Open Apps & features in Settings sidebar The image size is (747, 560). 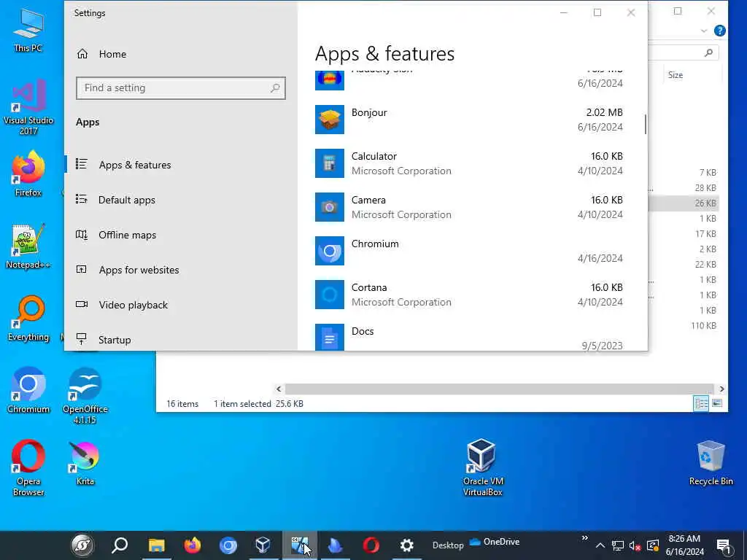124,165
